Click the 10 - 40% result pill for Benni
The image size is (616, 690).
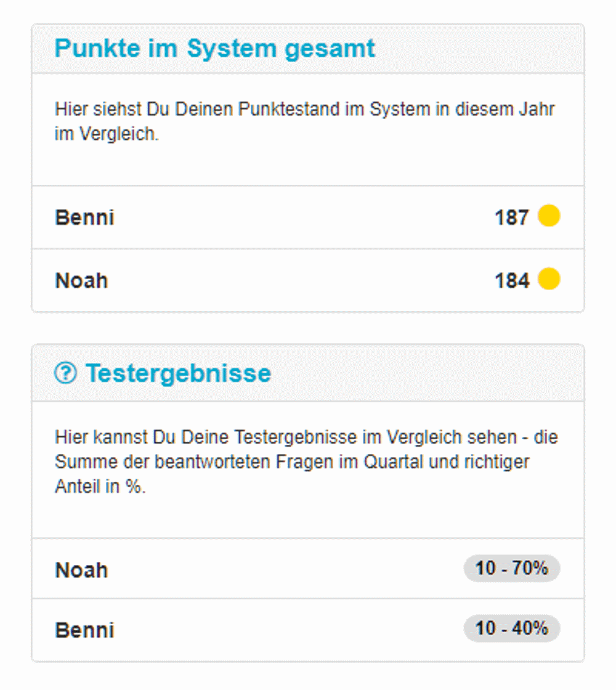click(x=511, y=628)
